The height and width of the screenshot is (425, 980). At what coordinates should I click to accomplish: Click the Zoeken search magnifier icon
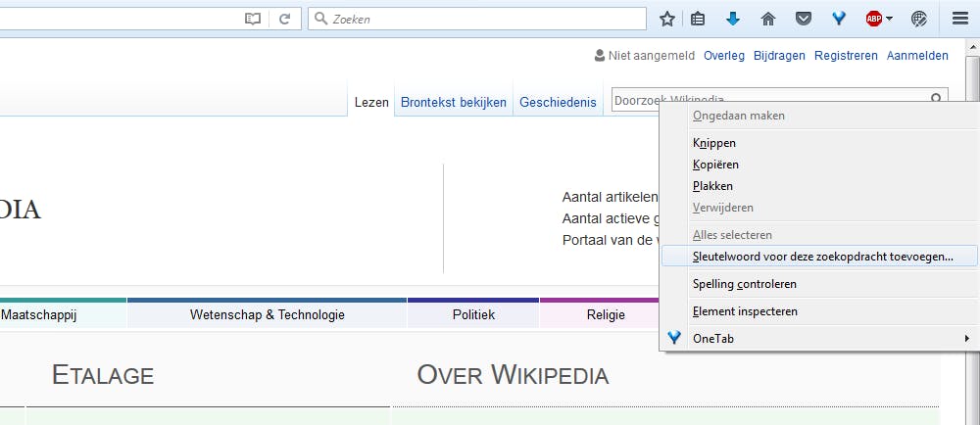coord(320,19)
